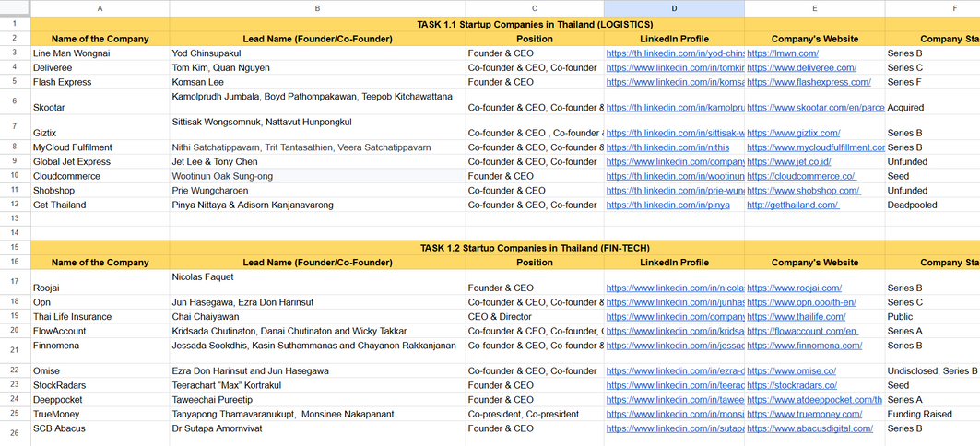Select the Komsan Lee cell
The width and height of the screenshot is (980, 446).
pyautogui.click(x=317, y=82)
